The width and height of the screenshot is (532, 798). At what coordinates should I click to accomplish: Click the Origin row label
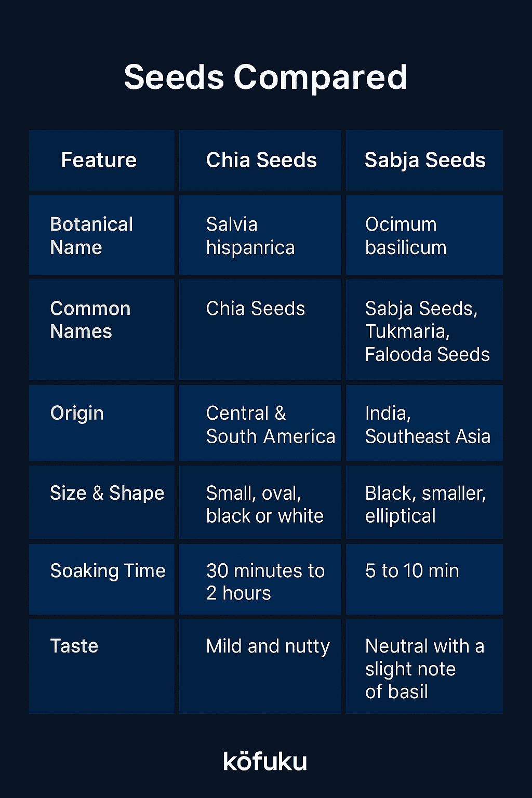pos(102,423)
